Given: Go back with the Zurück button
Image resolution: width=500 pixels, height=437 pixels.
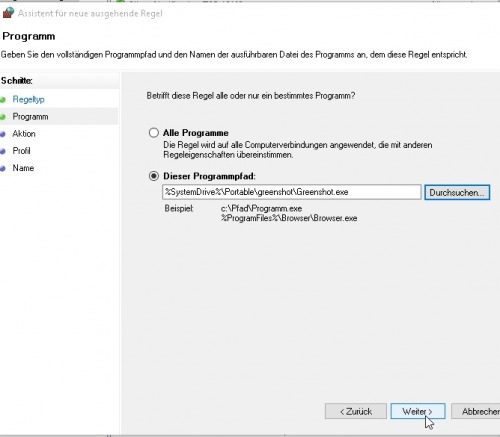Looking at the screenshot, I should 356,411.
